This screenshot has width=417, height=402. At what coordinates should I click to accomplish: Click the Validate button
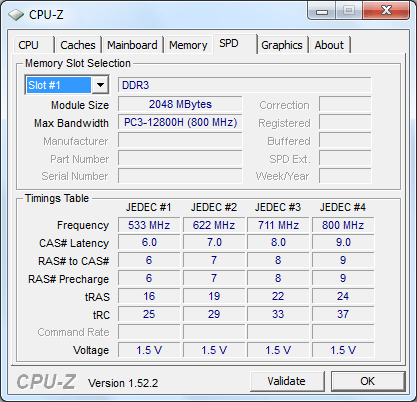click(287, 381)
